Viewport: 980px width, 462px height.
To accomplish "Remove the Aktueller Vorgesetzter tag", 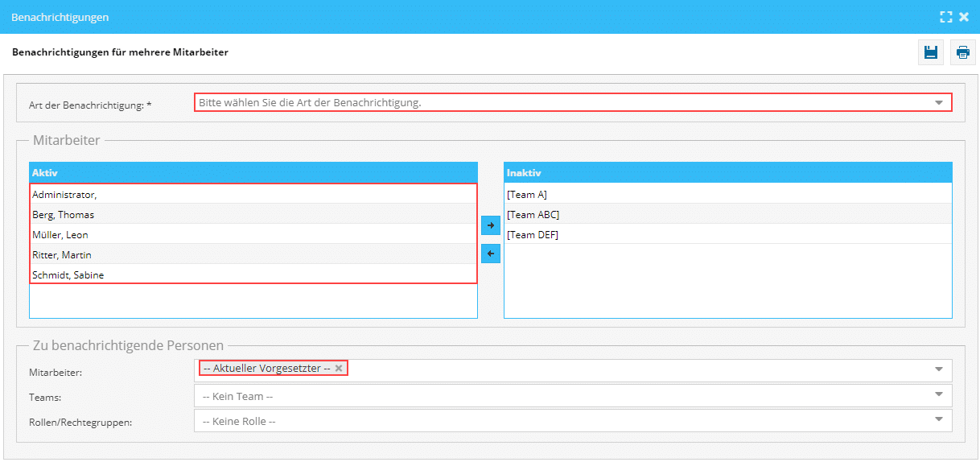I will pos(339,368).
